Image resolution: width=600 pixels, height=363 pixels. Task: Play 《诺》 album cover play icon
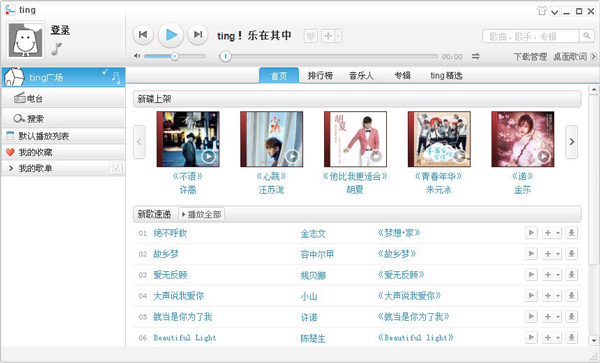coord(544,156)
